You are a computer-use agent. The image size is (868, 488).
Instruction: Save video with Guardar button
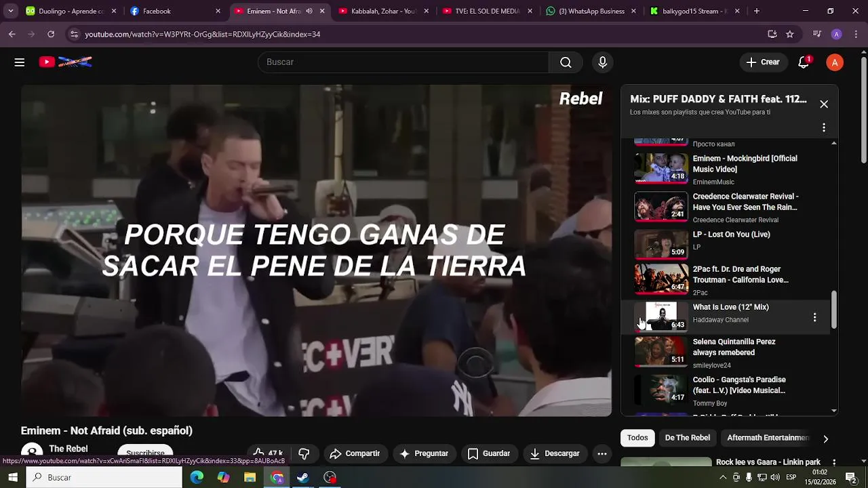click(489, 453)
